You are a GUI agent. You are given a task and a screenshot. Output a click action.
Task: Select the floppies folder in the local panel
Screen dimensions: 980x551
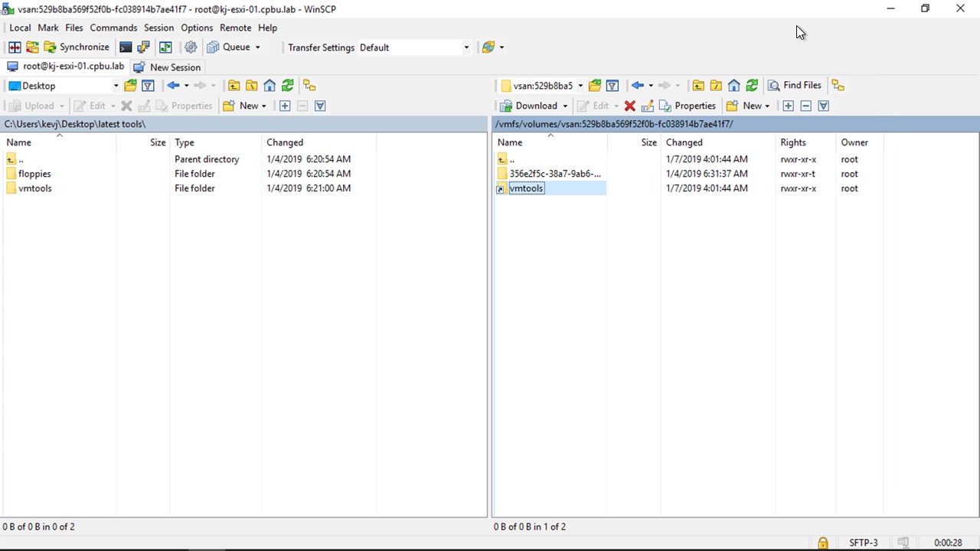click(34, 174)
